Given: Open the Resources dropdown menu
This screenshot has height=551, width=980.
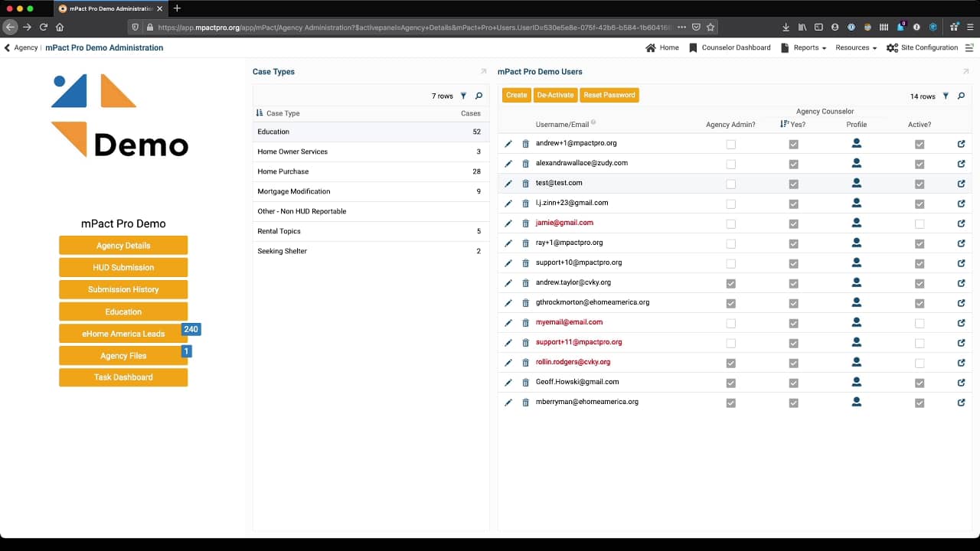Looking at the screenshot, I should click(856, 47).
